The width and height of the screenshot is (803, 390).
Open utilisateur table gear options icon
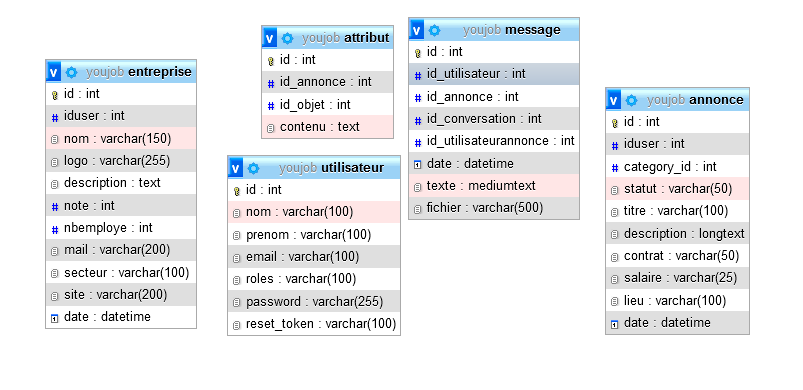pos(253,168)
